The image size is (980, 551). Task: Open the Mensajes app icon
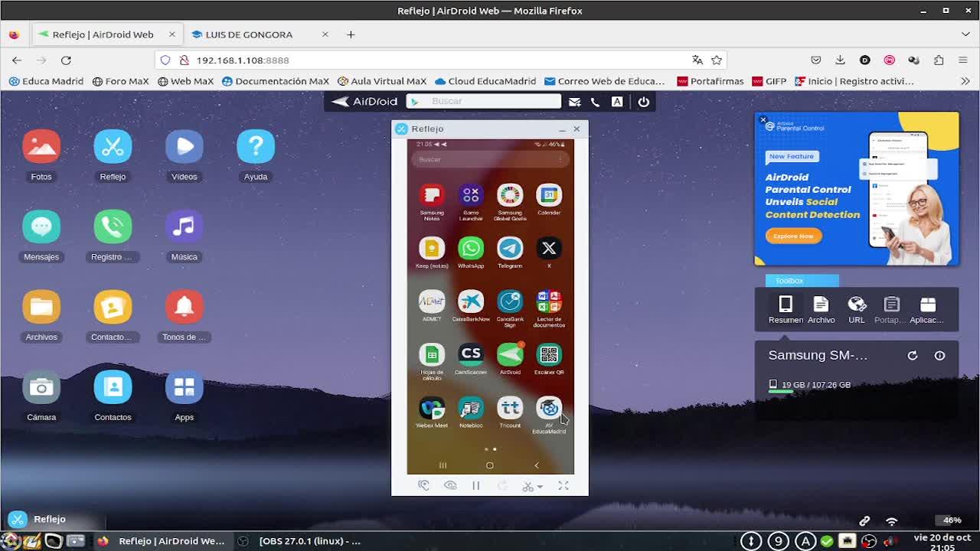(41, 227)
